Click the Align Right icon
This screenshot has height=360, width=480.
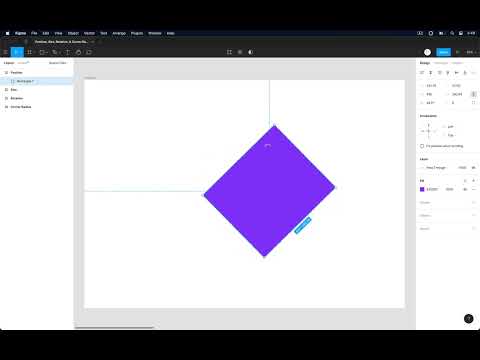[439, 73]
